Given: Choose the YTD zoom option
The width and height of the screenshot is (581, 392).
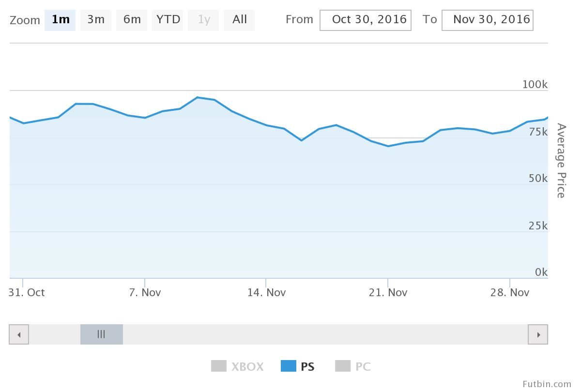Looking at the screenshot, I should pos(168,20).
